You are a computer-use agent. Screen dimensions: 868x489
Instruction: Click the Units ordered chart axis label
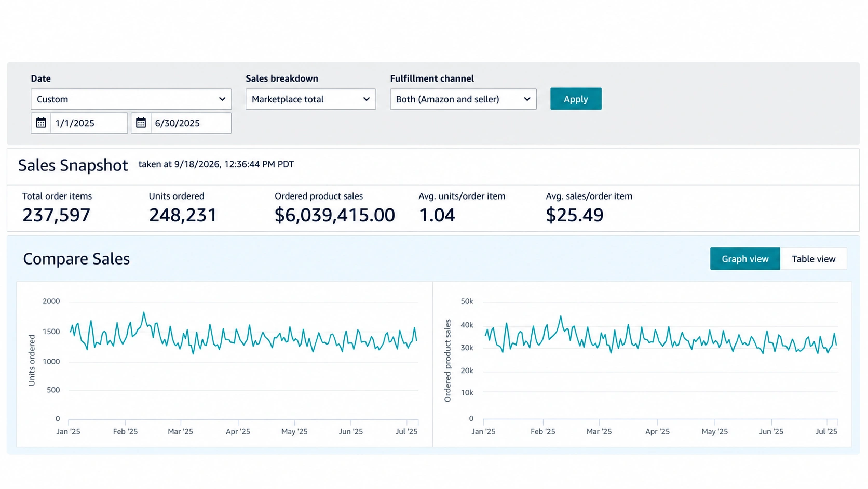pos(32,360)
